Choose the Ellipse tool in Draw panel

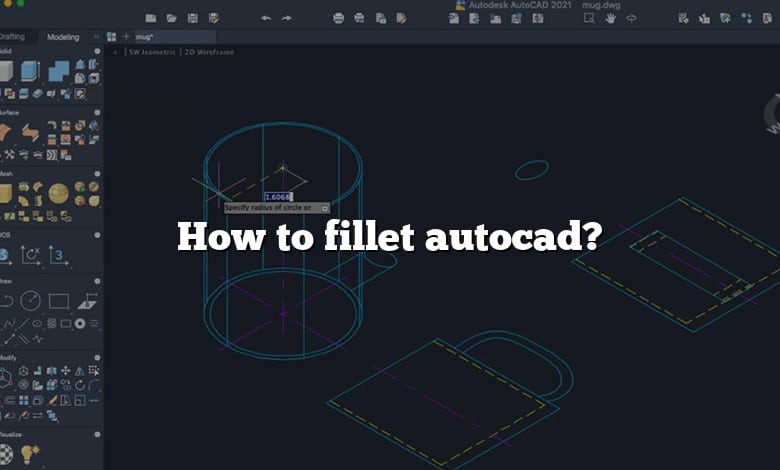pyautogui.click(x=37, y=324)
